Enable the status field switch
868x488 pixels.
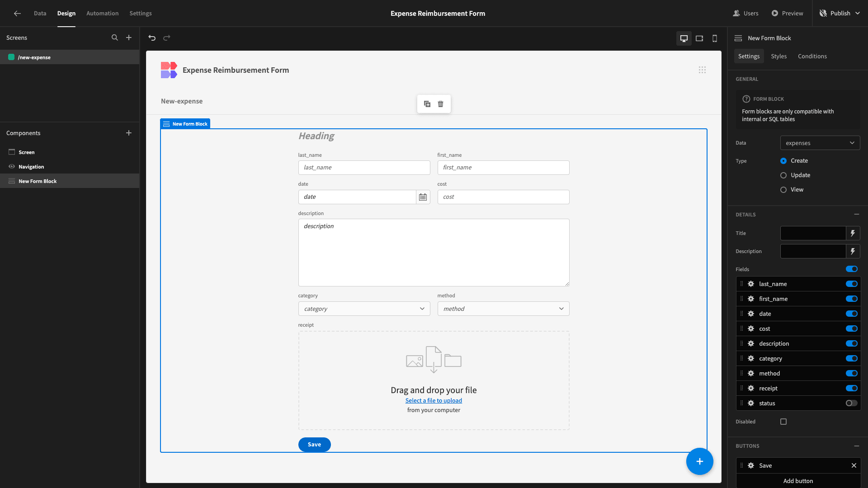pyautogui.click(x=852, y=403)
